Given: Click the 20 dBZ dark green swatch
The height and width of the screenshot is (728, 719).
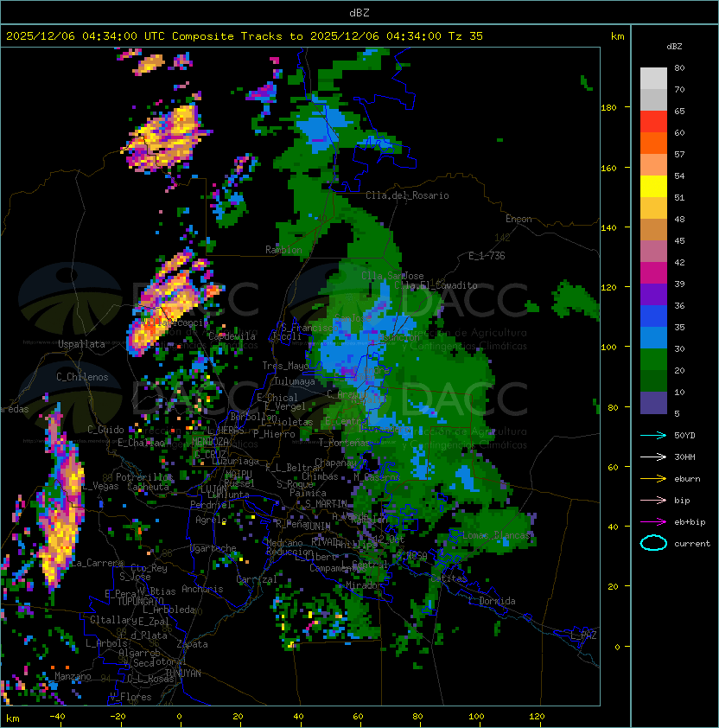Looking at the screenshot, I should coord(653,380).
